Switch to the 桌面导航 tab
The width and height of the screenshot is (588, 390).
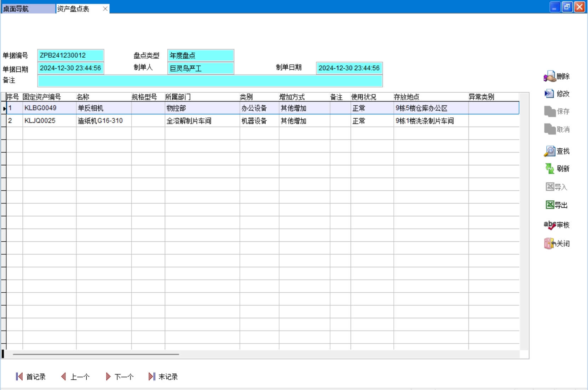tap(28, 9)
